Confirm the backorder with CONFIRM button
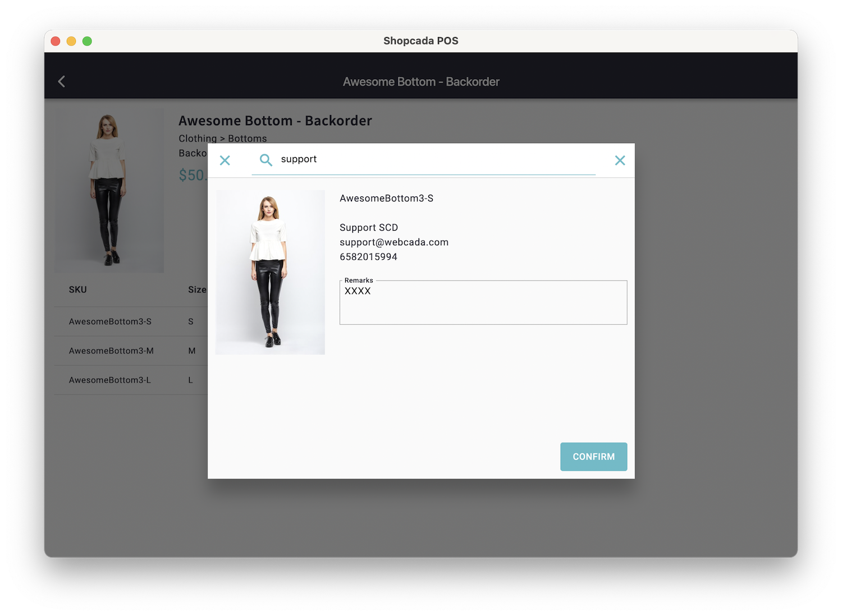 593,457
